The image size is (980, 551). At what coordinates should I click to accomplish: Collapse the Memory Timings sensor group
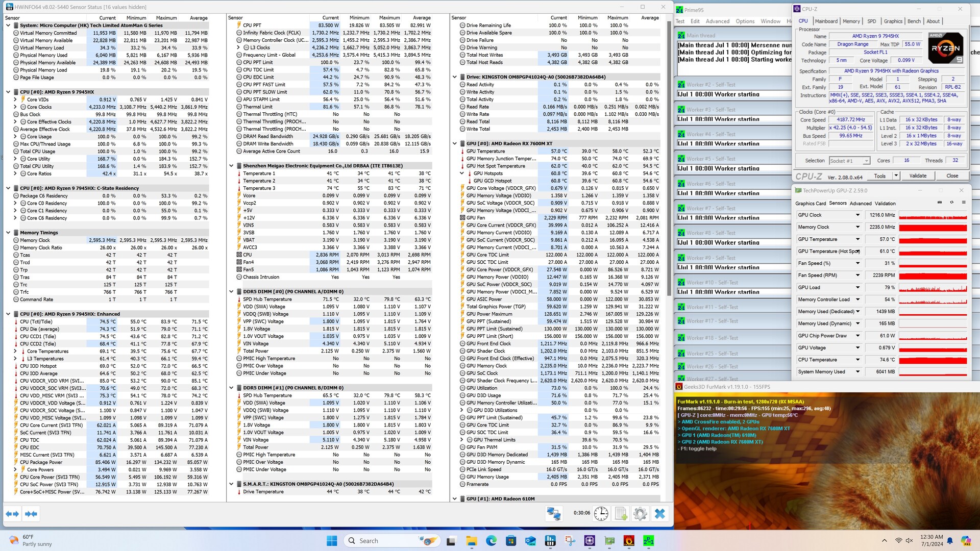pyautogui.click(x=8, y=233)
